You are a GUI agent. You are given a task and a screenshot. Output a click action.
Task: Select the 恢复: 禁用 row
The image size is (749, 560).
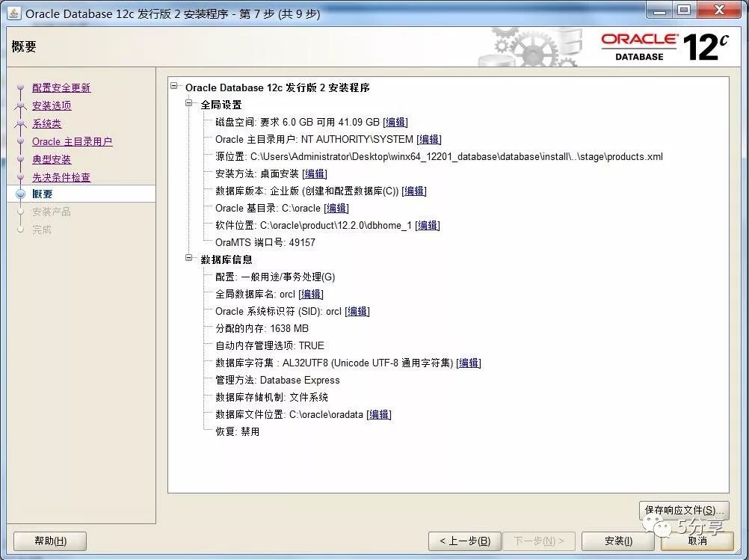(x=238, y=432)
